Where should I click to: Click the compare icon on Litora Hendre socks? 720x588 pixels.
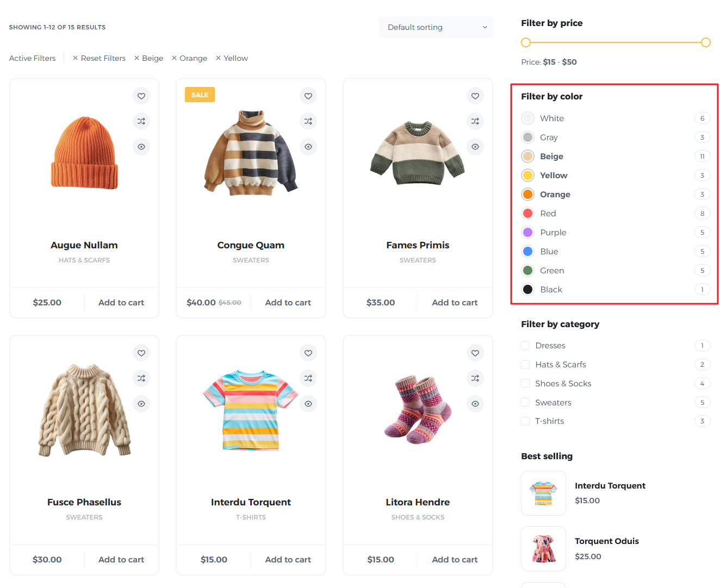tap(475, 378)
